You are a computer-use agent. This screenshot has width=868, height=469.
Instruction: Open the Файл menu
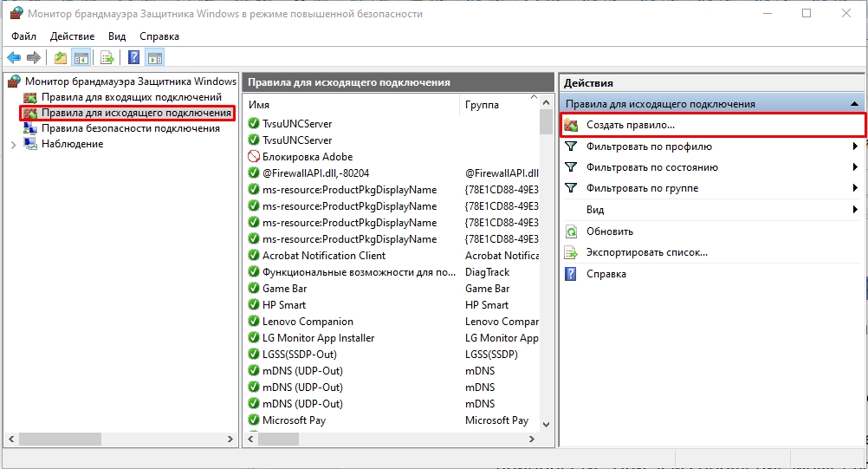pos(24,36)
